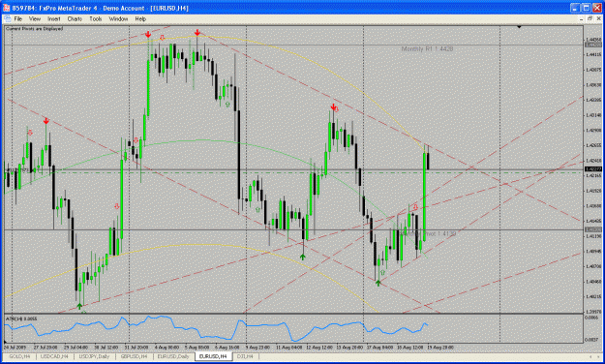Switch to the GOLD,H4 chart tab
The width and height of the screenshot is (605, 364).
(19, 356)
